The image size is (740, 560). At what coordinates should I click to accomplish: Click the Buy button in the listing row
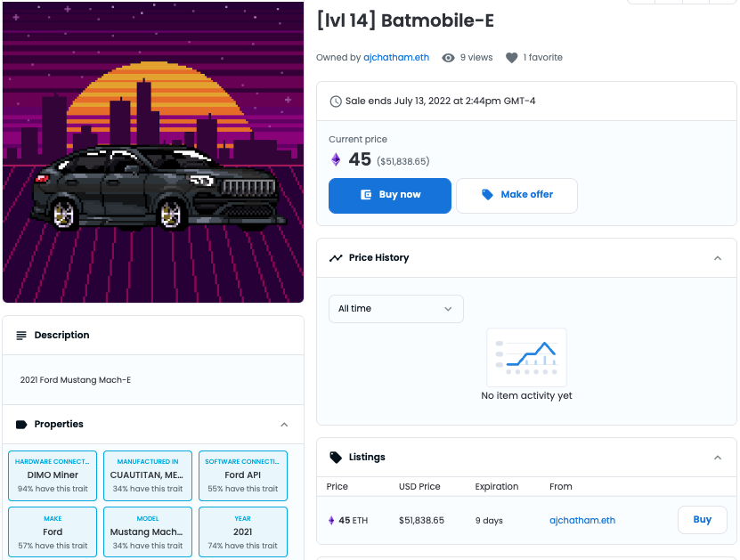pyautogui.click(x=703, y=520)
